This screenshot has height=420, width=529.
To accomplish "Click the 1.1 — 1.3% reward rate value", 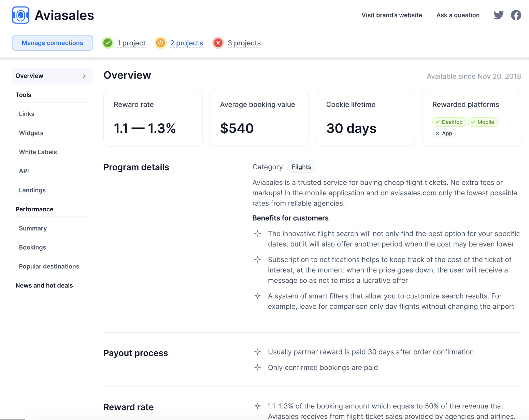I will (145, 128).
